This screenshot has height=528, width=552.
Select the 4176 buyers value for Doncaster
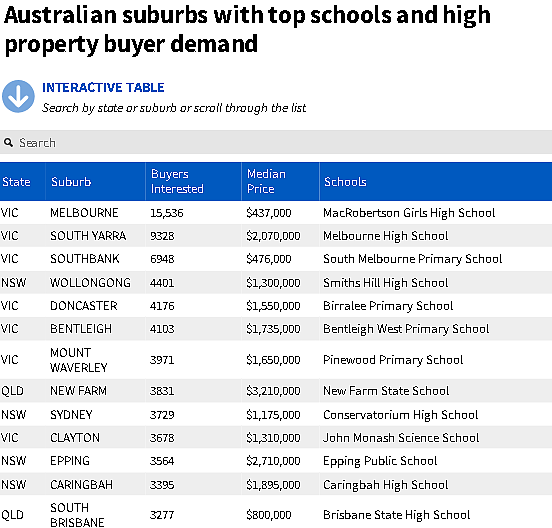[x=162, y=306]
